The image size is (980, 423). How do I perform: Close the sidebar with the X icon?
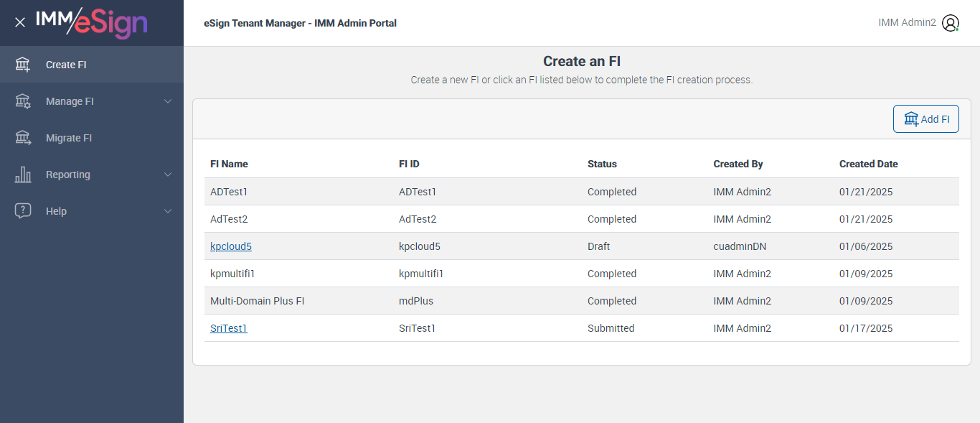(x=20, y=22)
